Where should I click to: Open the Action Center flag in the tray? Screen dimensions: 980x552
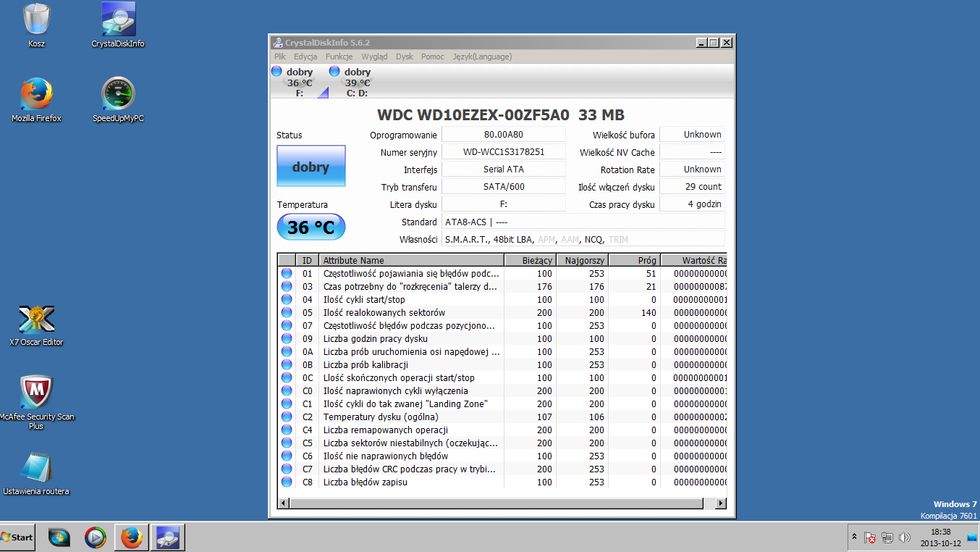click(871, 538)
